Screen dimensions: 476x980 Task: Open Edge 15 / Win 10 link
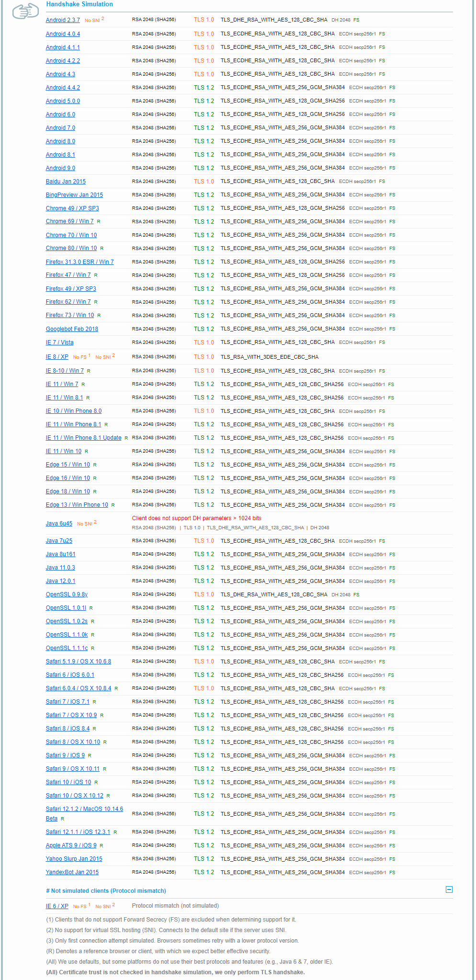(x=68, y=465)
